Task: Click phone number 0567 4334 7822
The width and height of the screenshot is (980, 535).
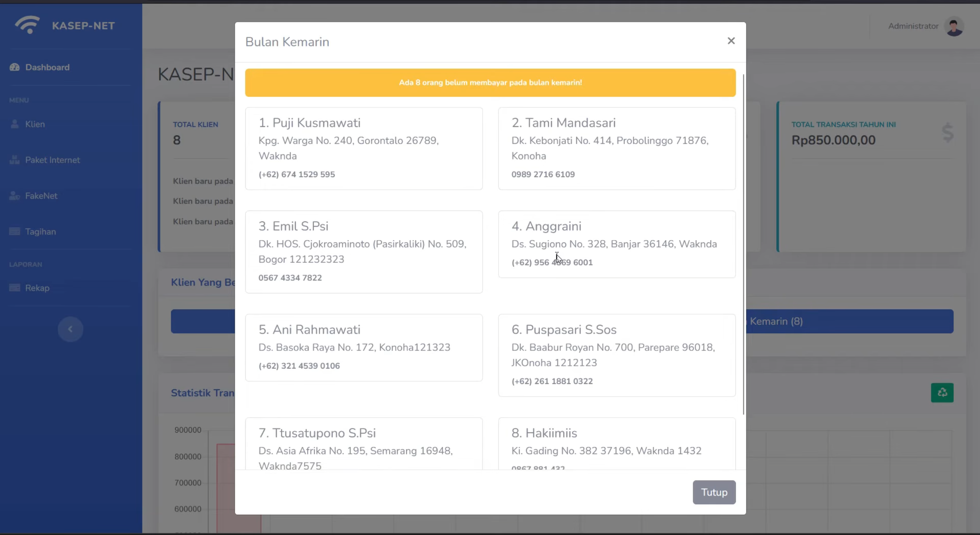Action: point(290,278)
